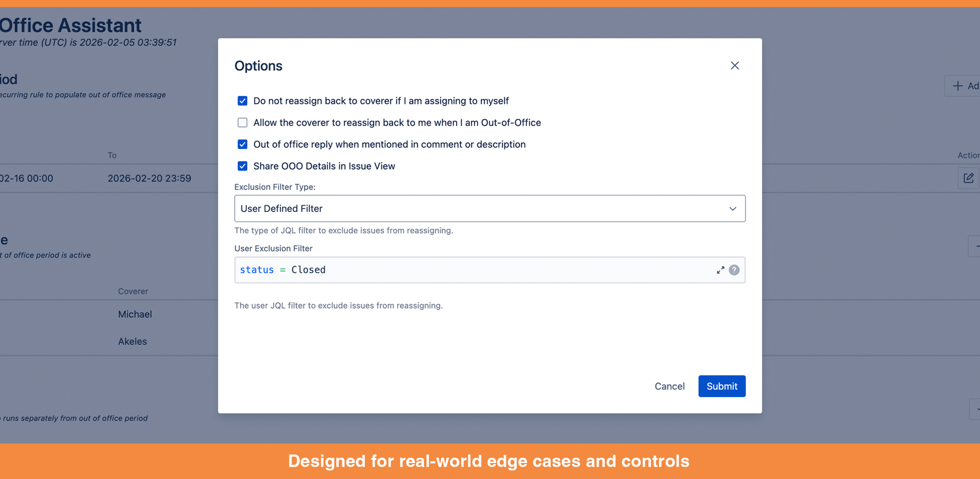Expand the JQL editor using the diagonal arrows icon

click(x=720, y=270)
